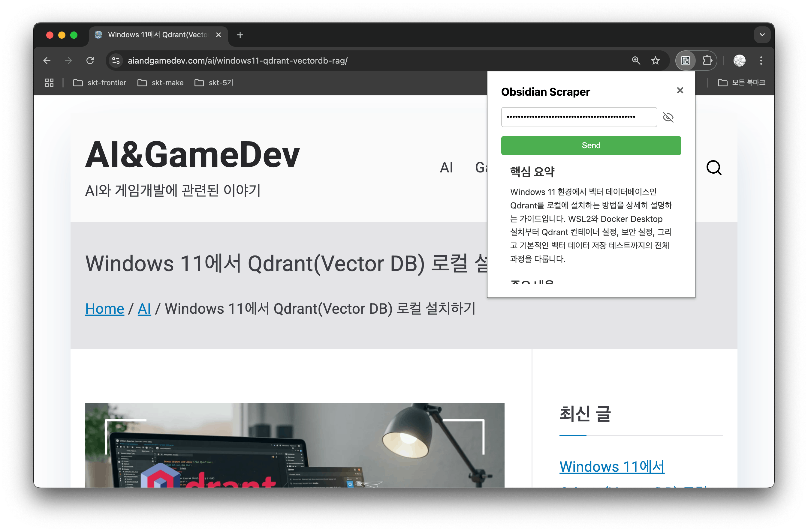This screenshot has height=532, width=808.
Task: Bookmark this page with the star
Action: (x=655, y=61)
